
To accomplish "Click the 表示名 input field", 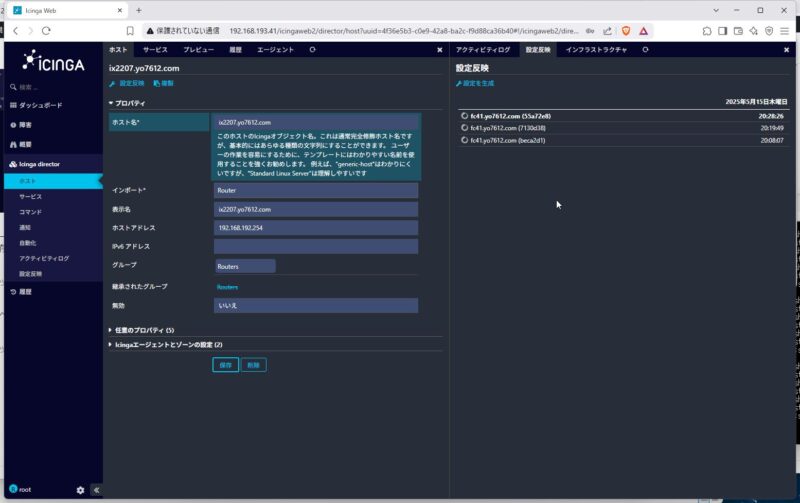I will coord(316,209).
